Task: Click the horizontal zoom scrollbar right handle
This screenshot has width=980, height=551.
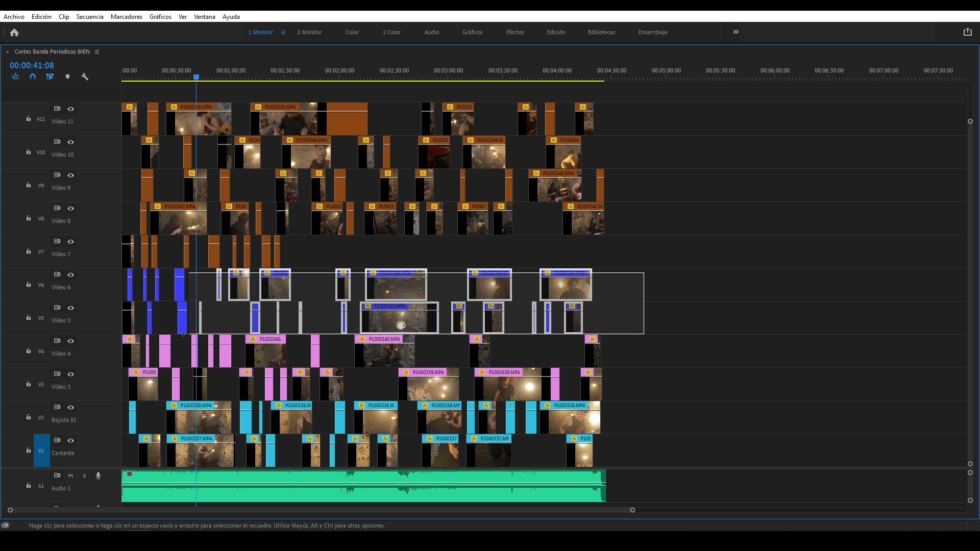Action: pos(632,510)
